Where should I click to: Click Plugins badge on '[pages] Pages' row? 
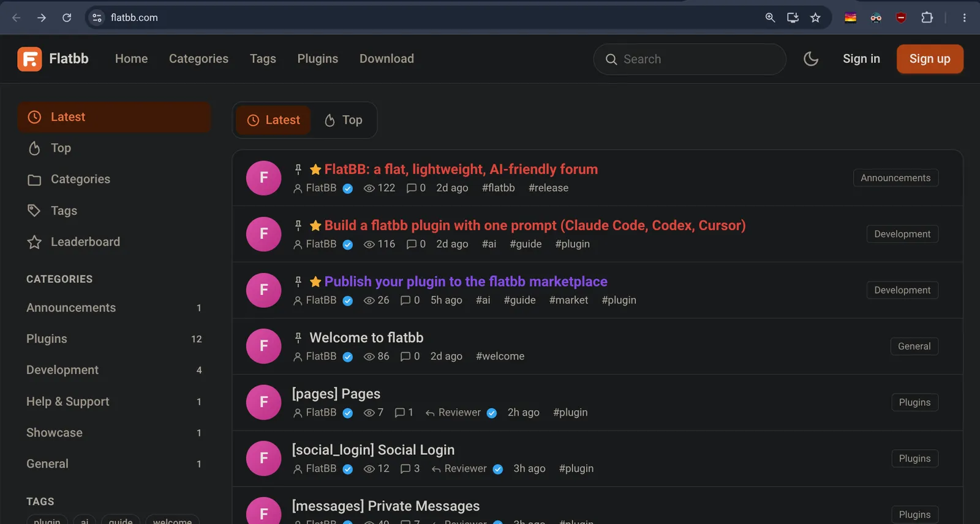click(914, 402)
